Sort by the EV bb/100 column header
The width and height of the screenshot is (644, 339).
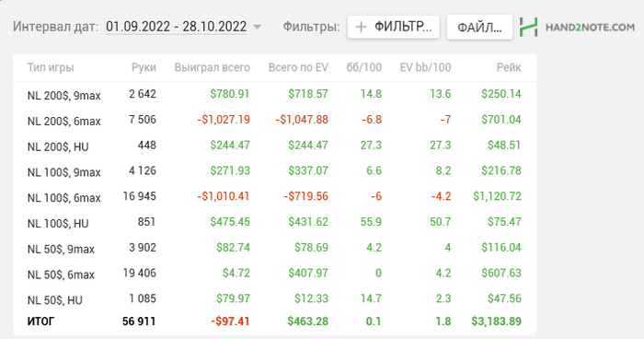coord(425,67)
